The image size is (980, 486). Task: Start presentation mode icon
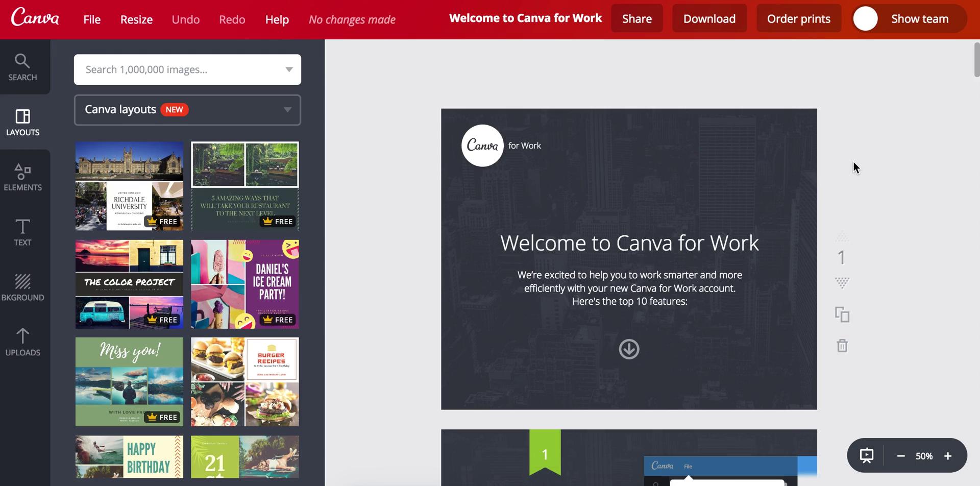click(867, 455)
